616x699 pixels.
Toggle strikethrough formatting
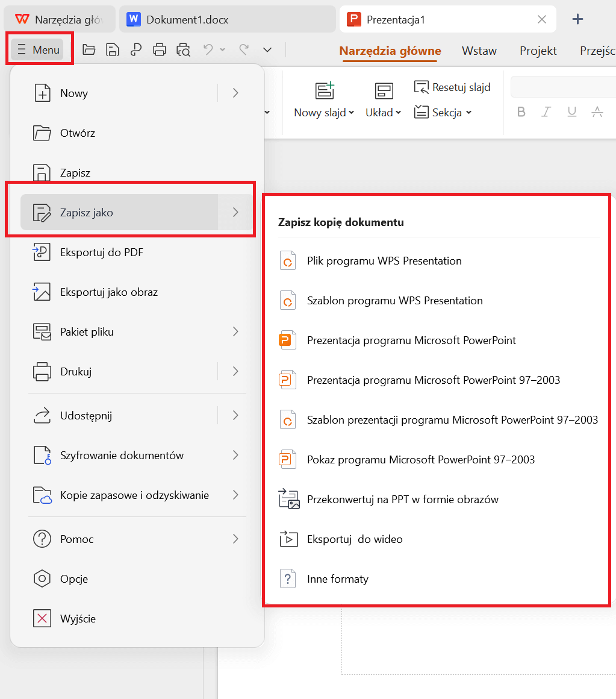pyautogui.click(x=597, y=112)
